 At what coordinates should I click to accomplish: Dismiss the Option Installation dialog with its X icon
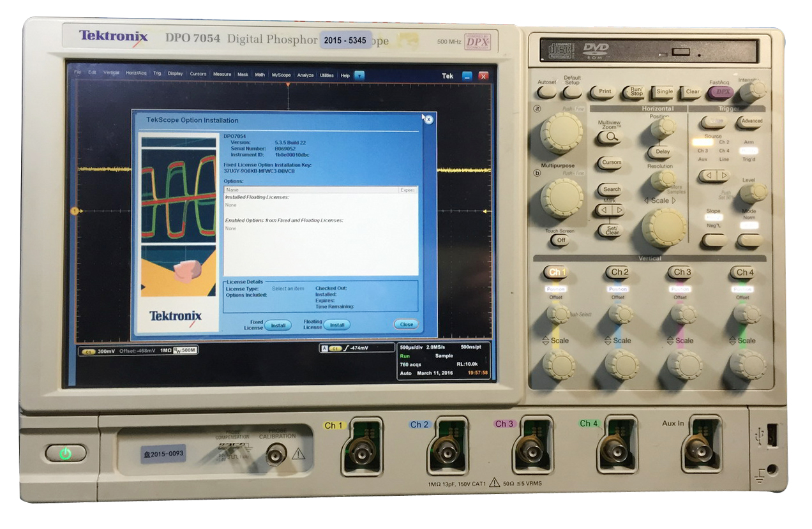click(429, 119)
